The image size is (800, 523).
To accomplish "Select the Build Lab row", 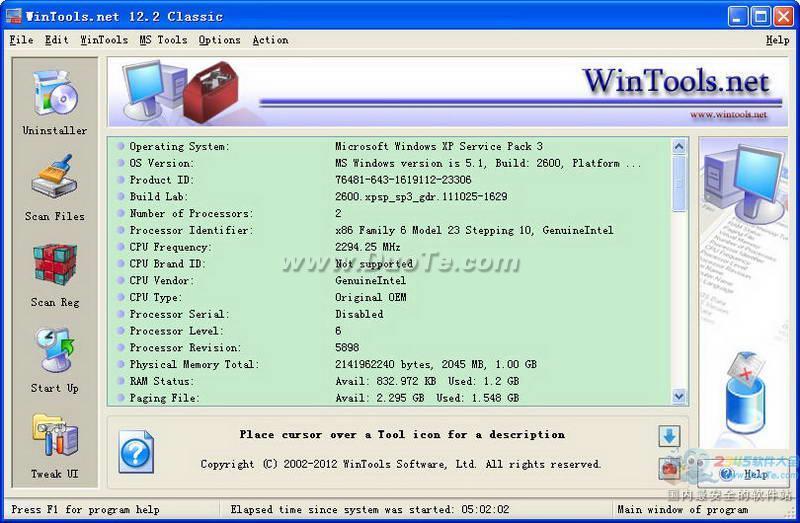I will coord(390,196).
